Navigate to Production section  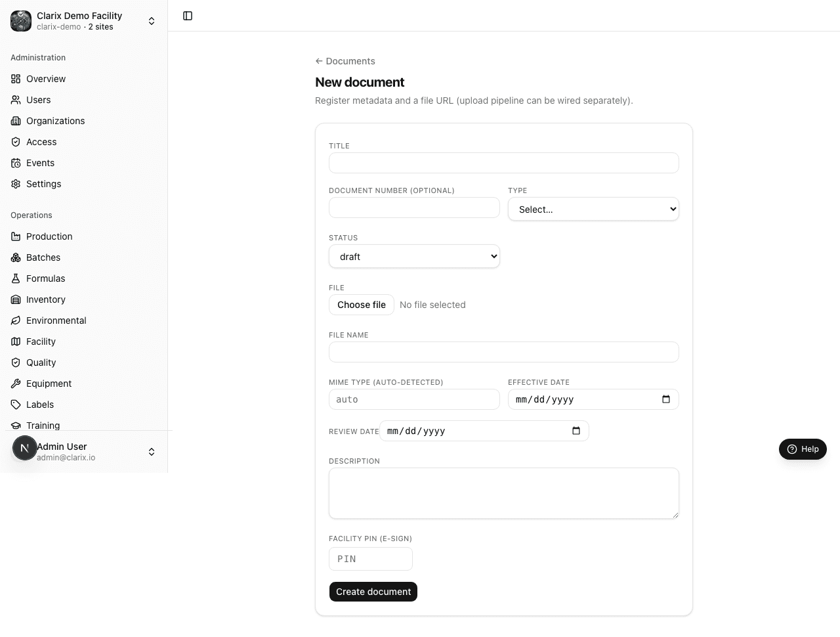[84, 236]
